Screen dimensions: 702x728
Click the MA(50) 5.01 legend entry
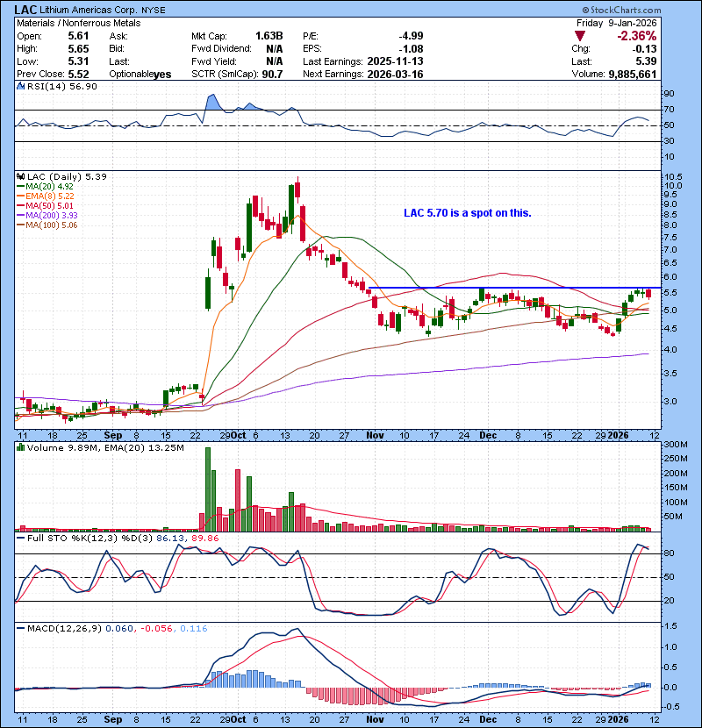click(x=45, y=205)
